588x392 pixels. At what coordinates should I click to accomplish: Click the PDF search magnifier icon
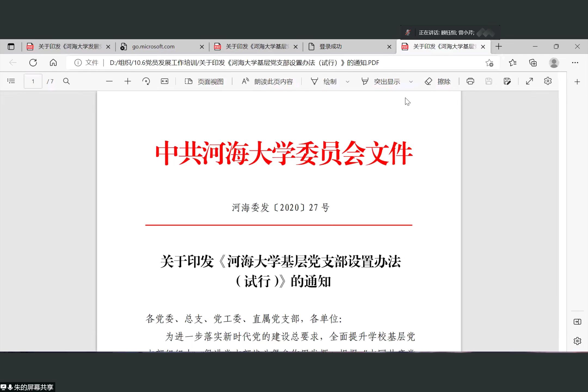pyautogui.click(x=66, y=81)
